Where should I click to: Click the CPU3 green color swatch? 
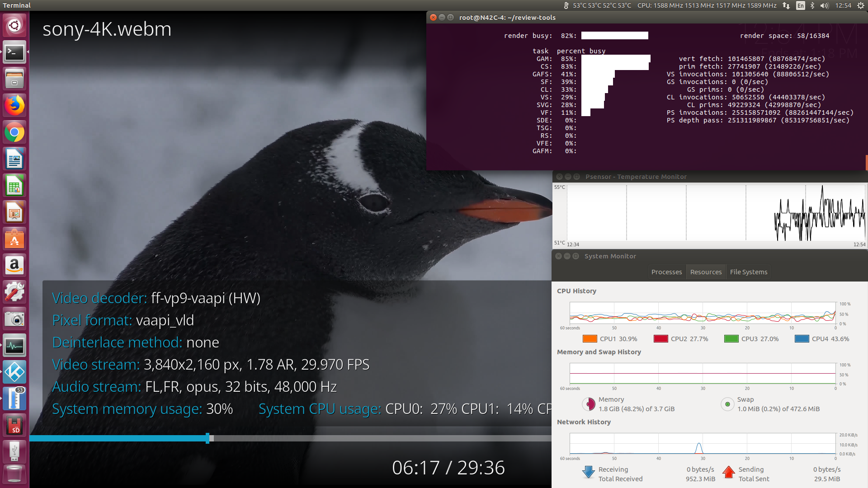pos(731,339)
